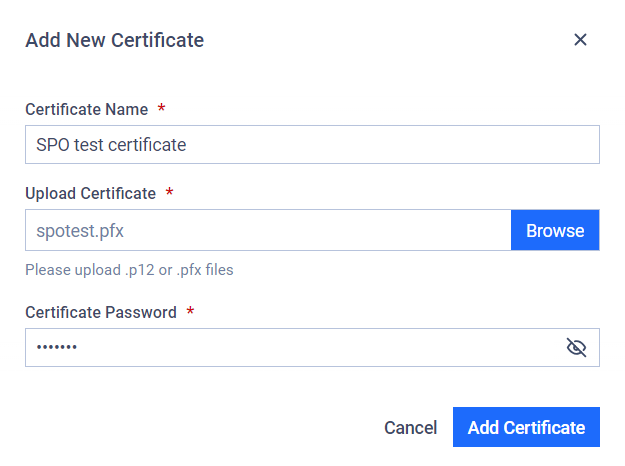The width and height of the screenshot is (625, 466).
Task: Select the spotest.pfx file name text
Action: click(x=80, y=231)
